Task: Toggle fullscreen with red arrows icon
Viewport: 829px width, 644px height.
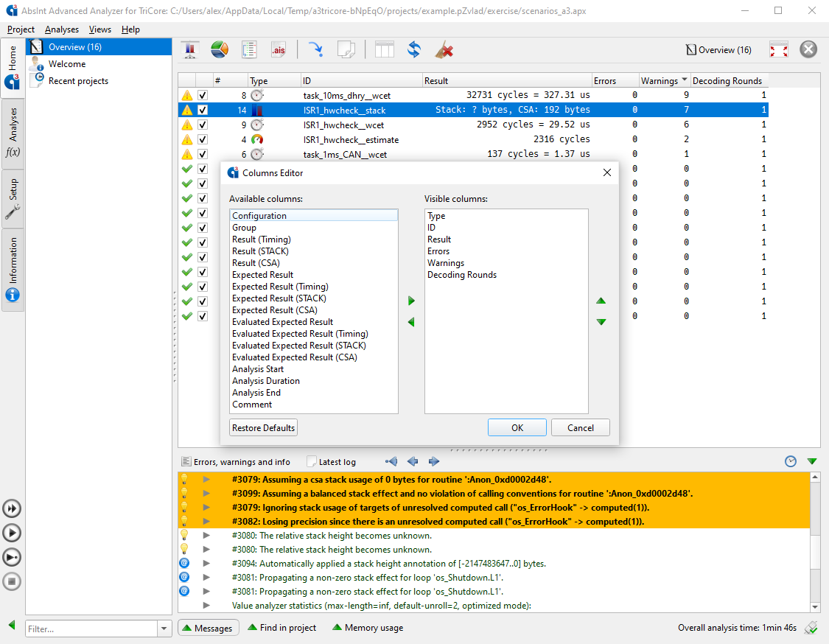Action: click(x=779, y=49)
